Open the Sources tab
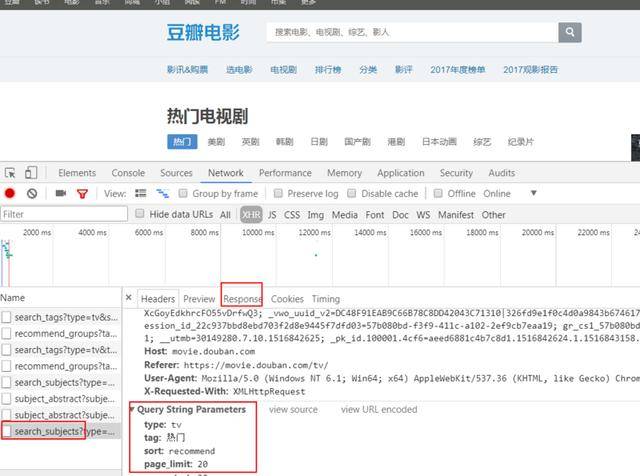The height and width of the screenshot is (476, 640). point(176,173)
